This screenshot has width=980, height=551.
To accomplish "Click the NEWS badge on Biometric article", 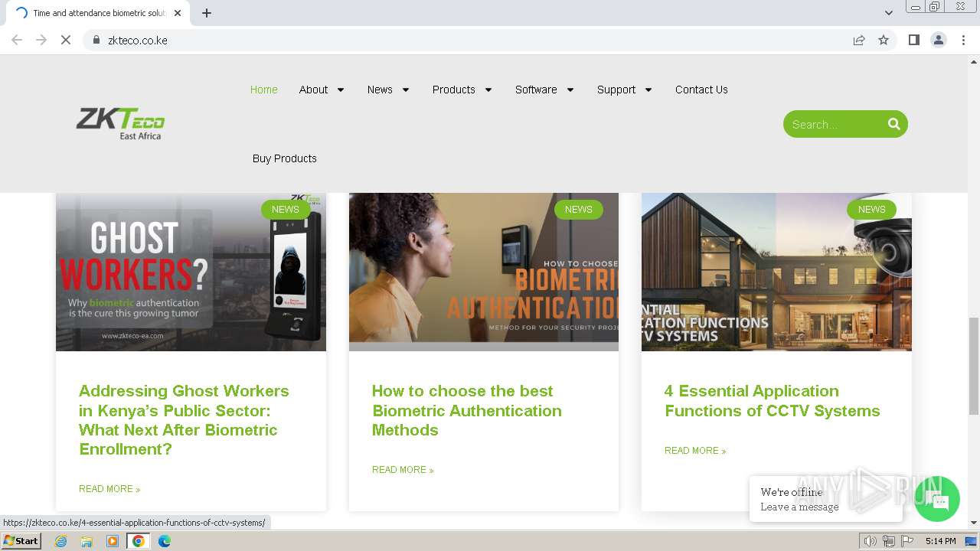I will pos(579,209).
